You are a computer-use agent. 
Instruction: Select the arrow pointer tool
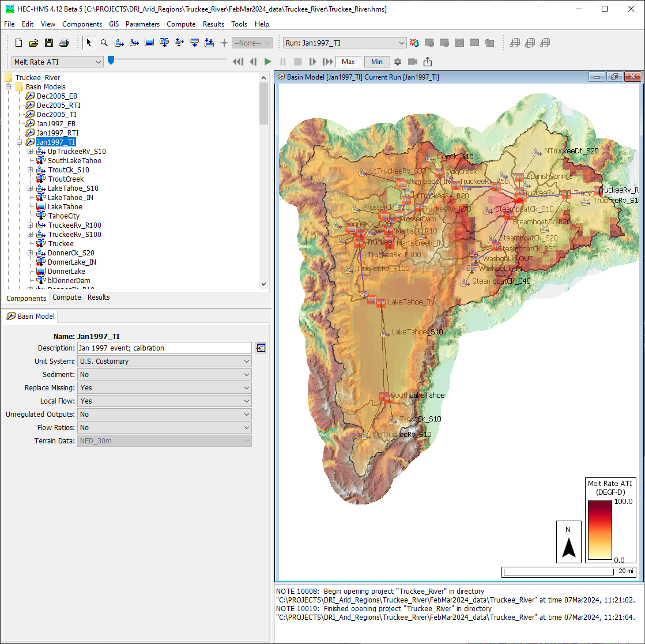coord(89,43)
